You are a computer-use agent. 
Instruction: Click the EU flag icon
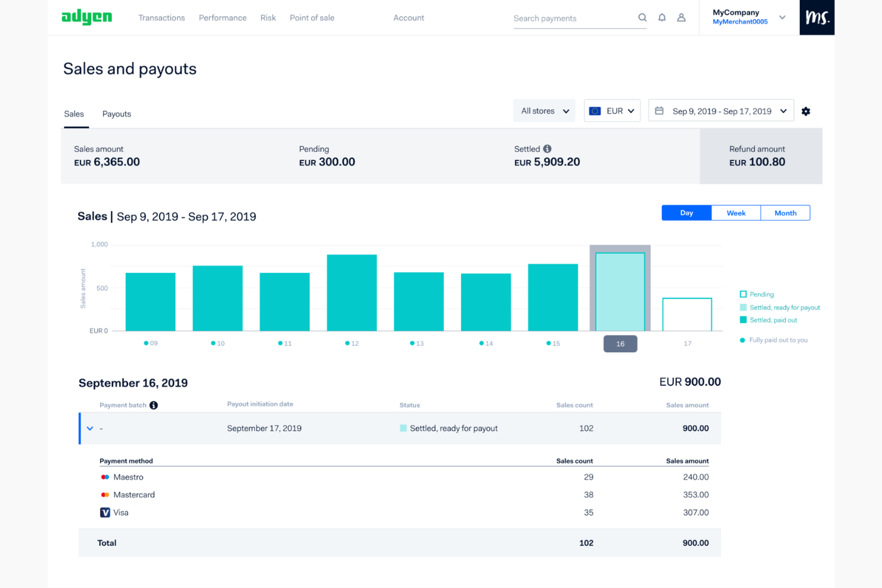595,111
